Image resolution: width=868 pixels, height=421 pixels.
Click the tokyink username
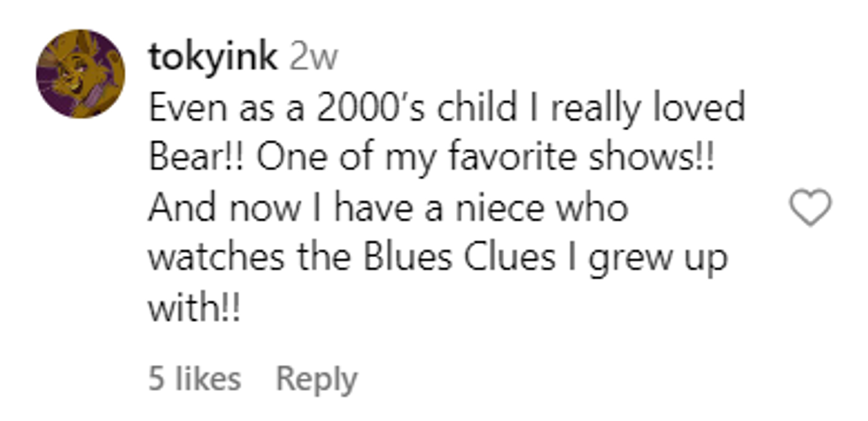(212, 58)
